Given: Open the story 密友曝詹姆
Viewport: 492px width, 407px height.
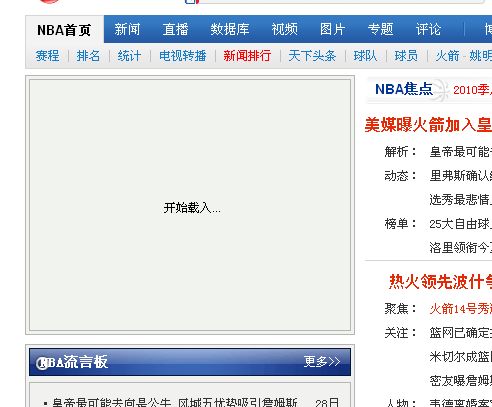Looking at the screenshot, I should 461,381.
